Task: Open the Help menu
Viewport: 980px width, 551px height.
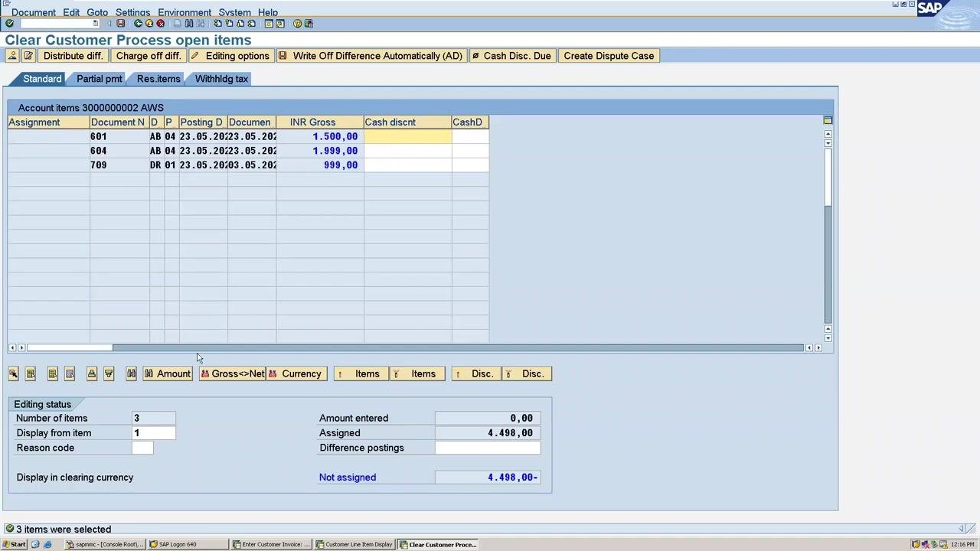Action: (268, 12)
